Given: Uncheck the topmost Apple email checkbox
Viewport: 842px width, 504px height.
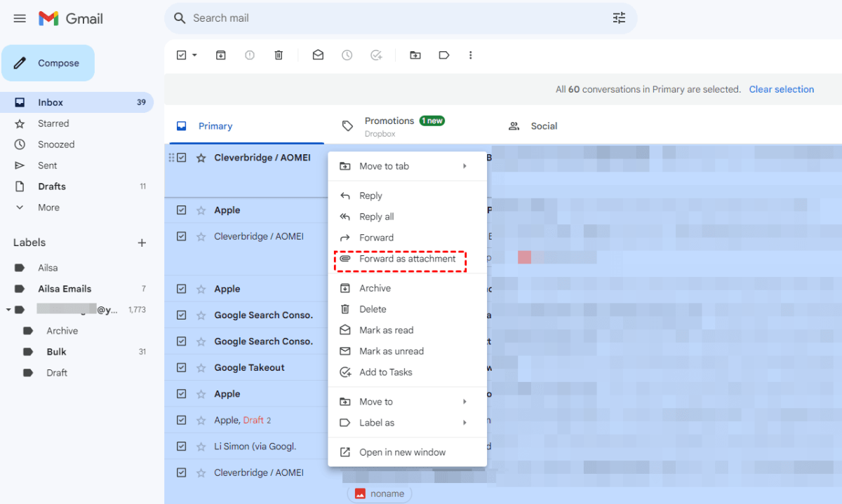Looking at the screenshot, I should click(x=182, y=210).
